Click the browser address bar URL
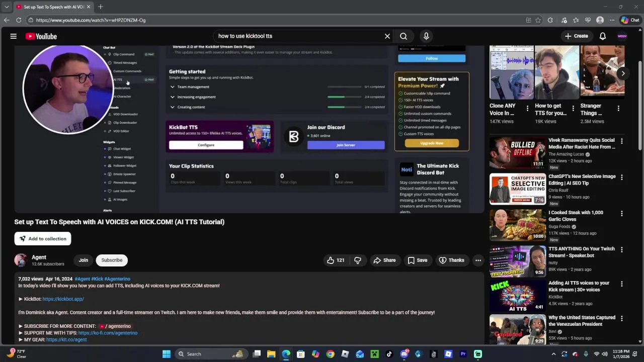 [x=91, y=20]
